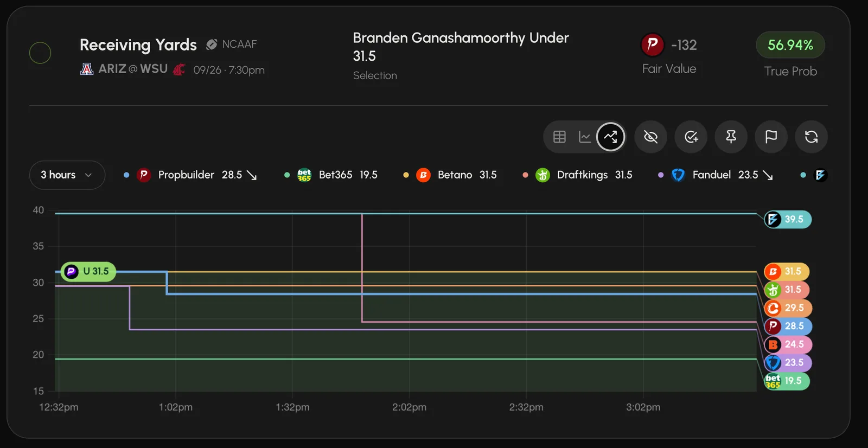Select the line movement chart view

(610, 137)
